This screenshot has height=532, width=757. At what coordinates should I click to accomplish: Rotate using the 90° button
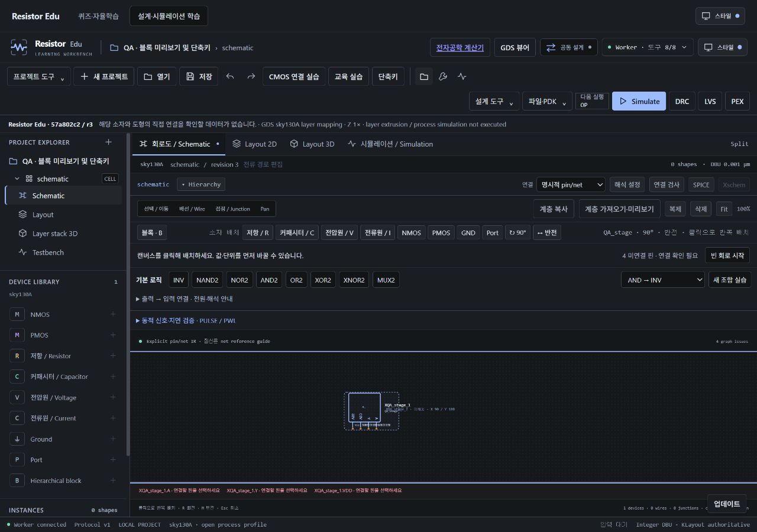coord(517,232)
